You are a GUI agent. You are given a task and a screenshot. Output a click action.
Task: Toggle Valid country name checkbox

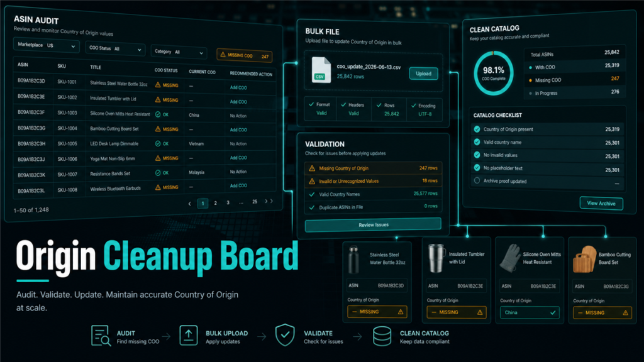(x=477, y=142)
